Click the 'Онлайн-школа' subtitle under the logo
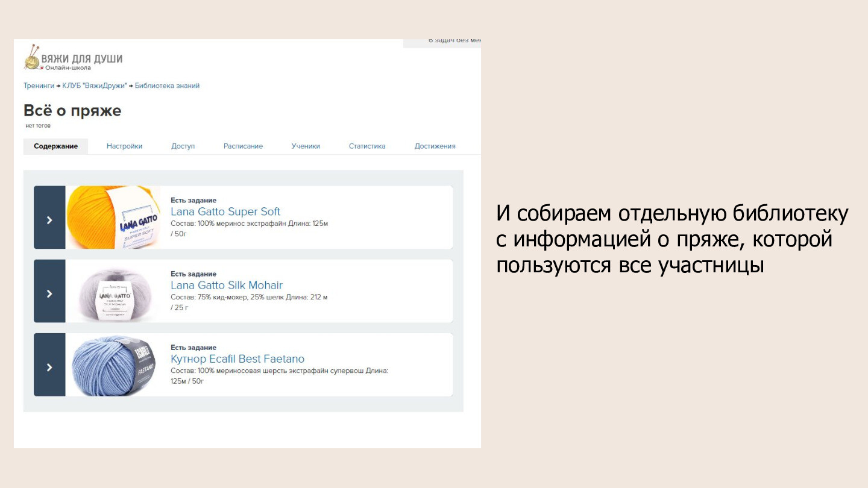 click(68, 67)
